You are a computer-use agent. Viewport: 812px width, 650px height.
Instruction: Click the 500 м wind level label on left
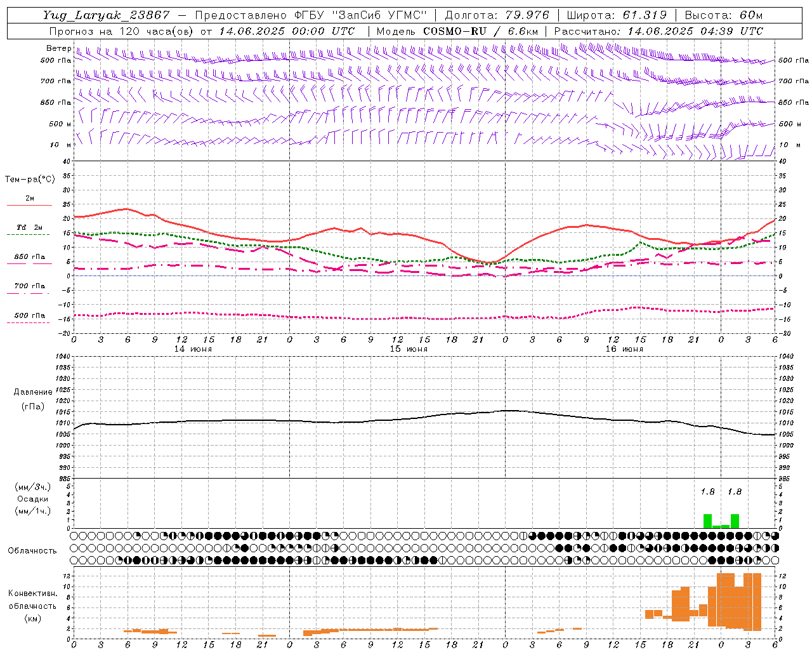pos(60,124)
